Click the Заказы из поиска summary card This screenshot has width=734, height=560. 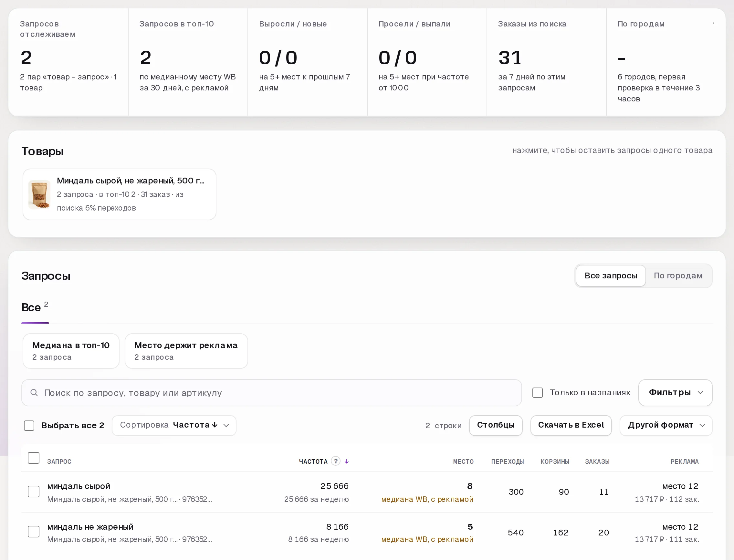(546, 62)
